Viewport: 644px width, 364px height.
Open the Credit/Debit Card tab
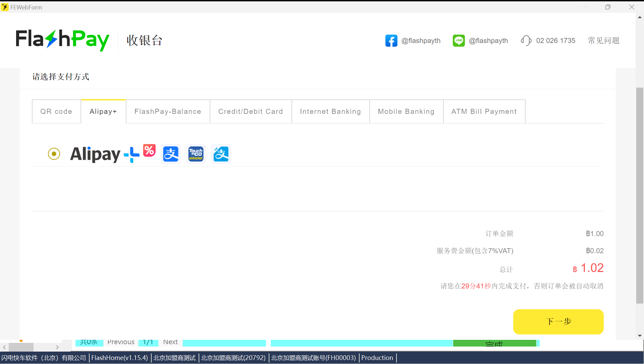pyautogui.click(x=251, y=111)
